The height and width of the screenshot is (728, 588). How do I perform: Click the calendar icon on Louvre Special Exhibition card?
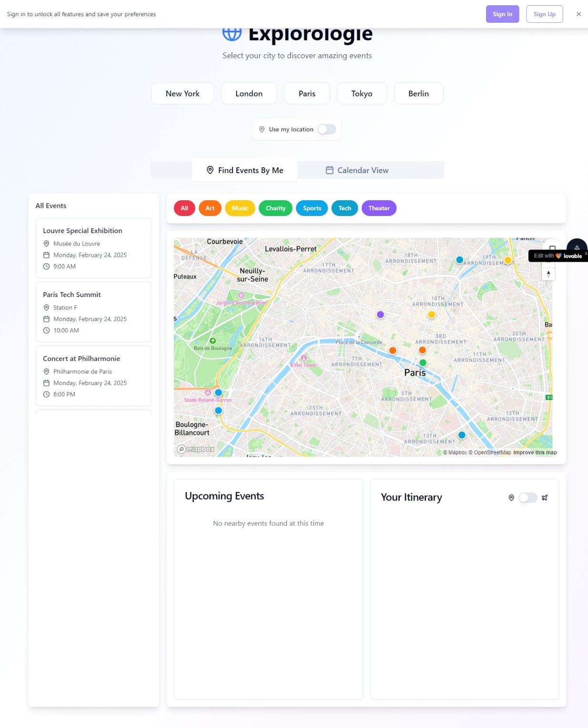pos(46,255)
